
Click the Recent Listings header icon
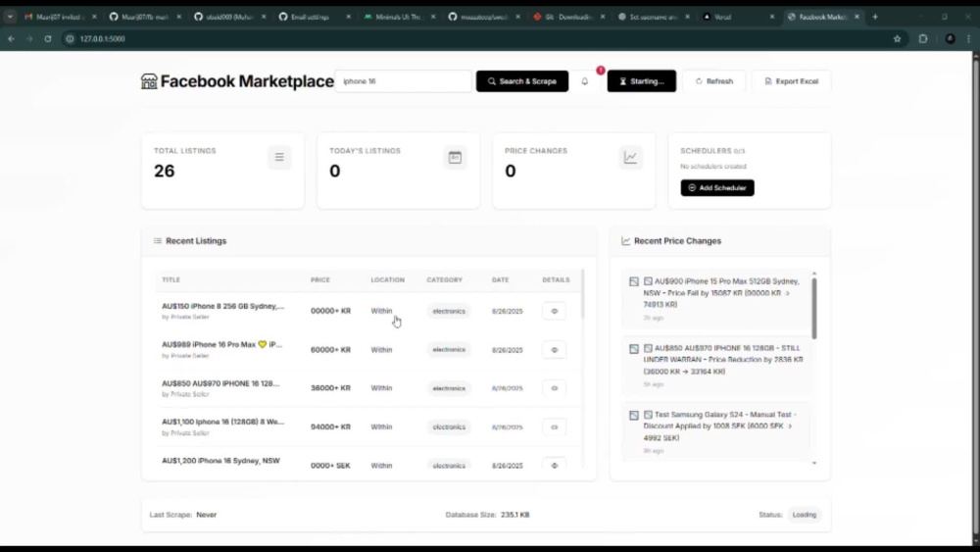click(158, 240)
